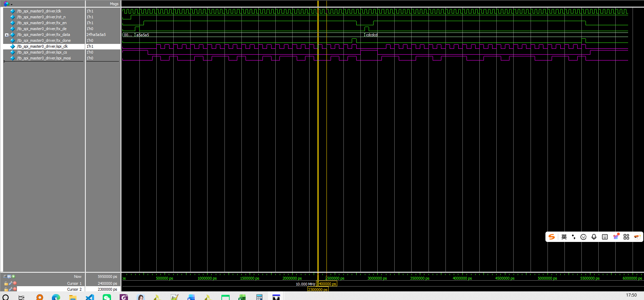Click the green Insert Cursor icon
Image resolution: width=644 pixels, height=300 pixels.
[x=13, y=276]
